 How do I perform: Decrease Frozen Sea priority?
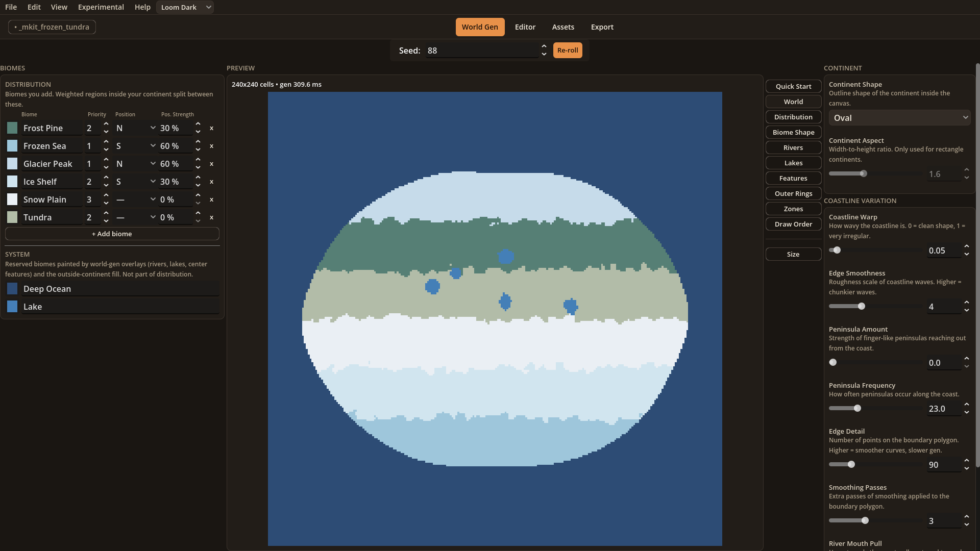coord(106,149)
